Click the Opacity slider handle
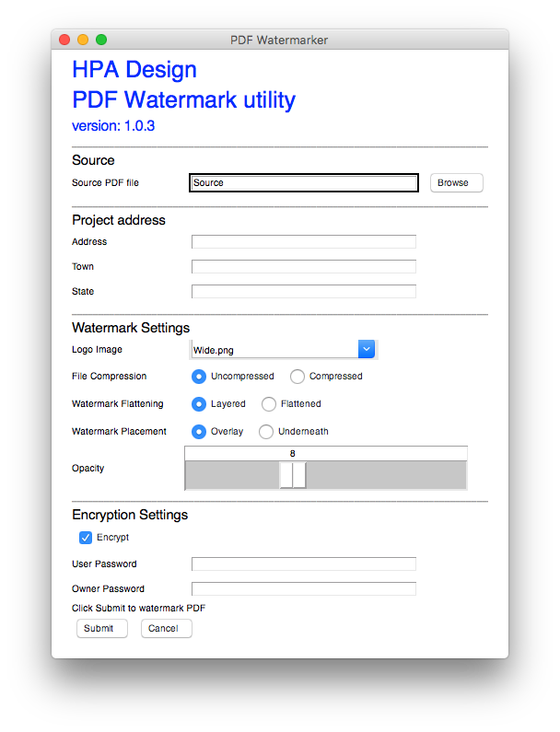The width and height of the screenshot is (560, 732). coord(293,475)
